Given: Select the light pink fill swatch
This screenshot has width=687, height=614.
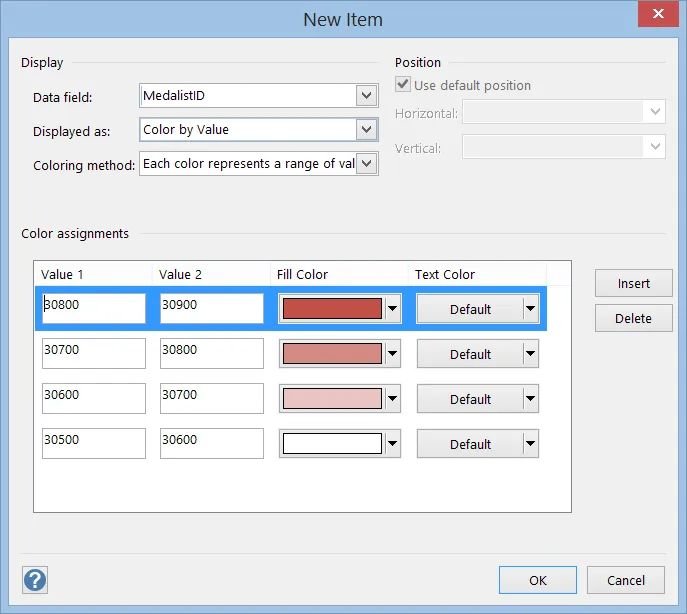Looking at the screenshot, I should pos(332,398).
